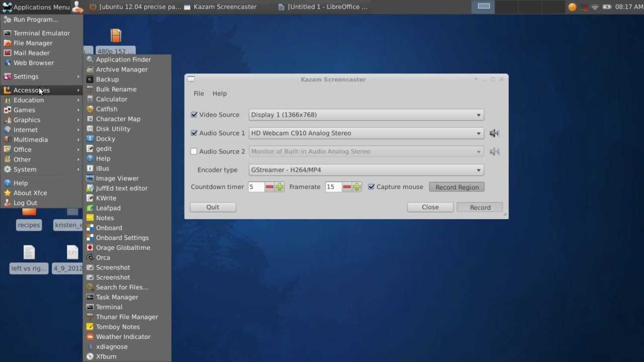Click speaker icon beside Audio Source 1
This screenshot has height=362, width=644.
(494, 133)
